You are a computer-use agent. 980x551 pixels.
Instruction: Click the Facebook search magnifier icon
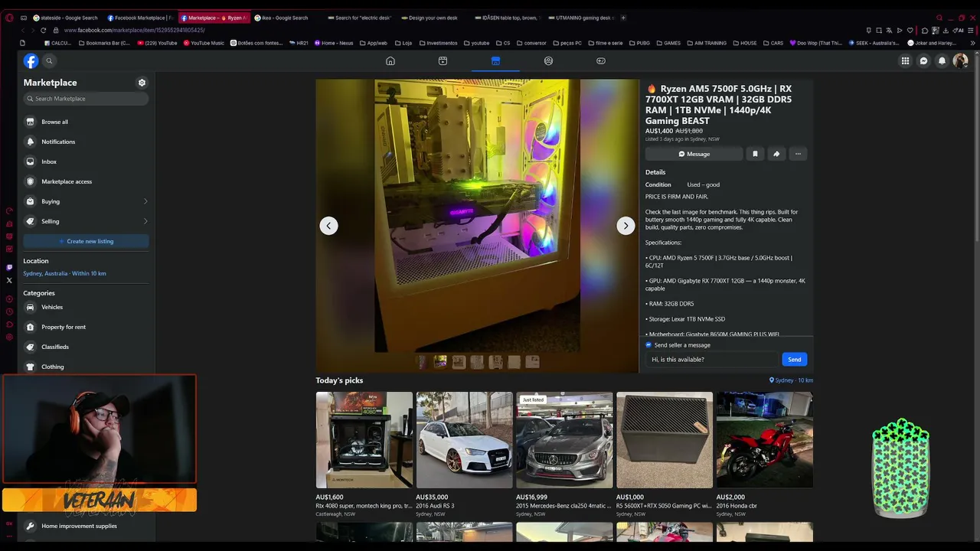[x=49, y=61]
